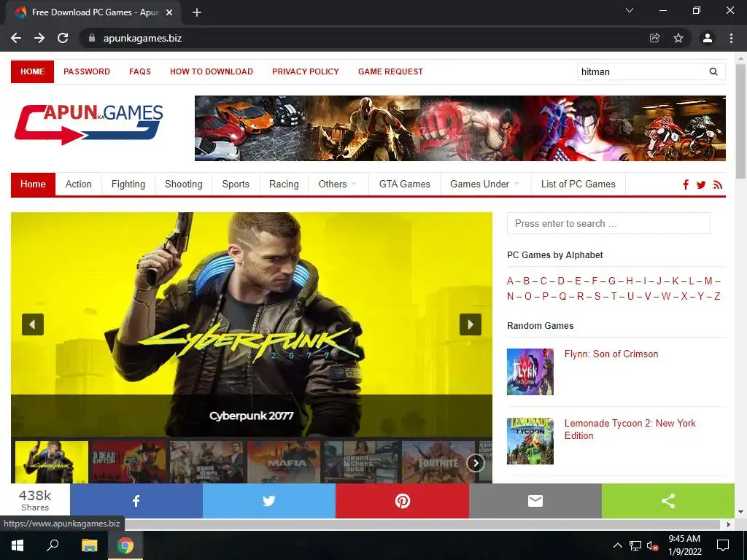Screen dimensions: 747x560
Task: Show previous slide with left arrow
Action: 33,324
